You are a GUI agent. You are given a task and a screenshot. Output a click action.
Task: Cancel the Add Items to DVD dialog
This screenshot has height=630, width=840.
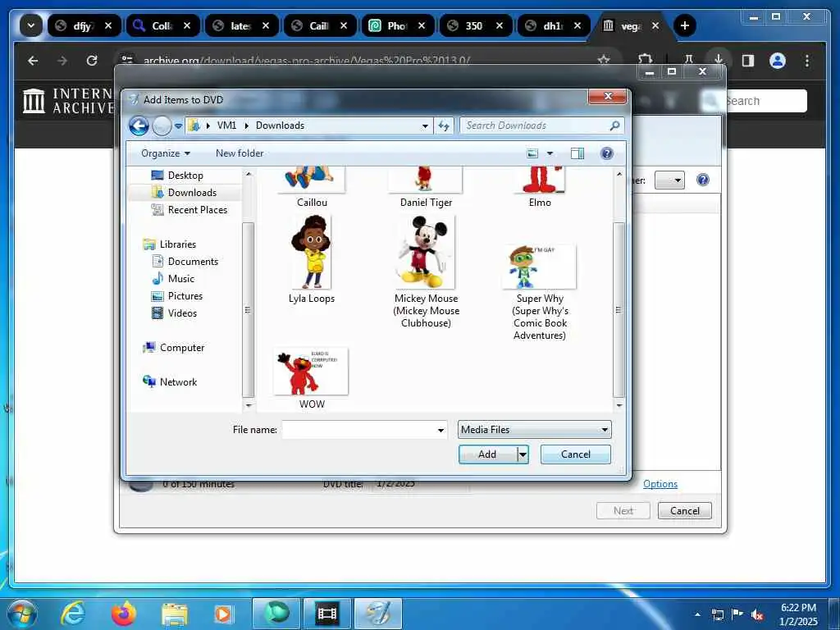pos(575,454)
